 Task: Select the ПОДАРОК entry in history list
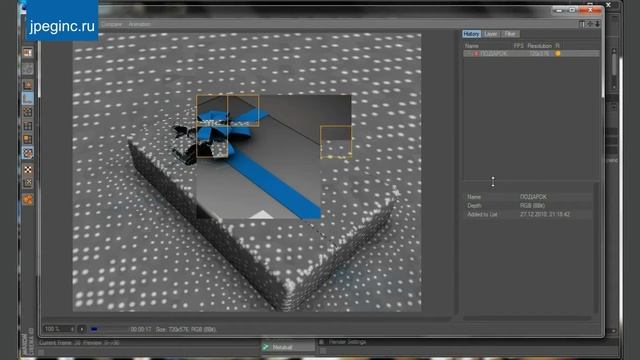point(531,53)
